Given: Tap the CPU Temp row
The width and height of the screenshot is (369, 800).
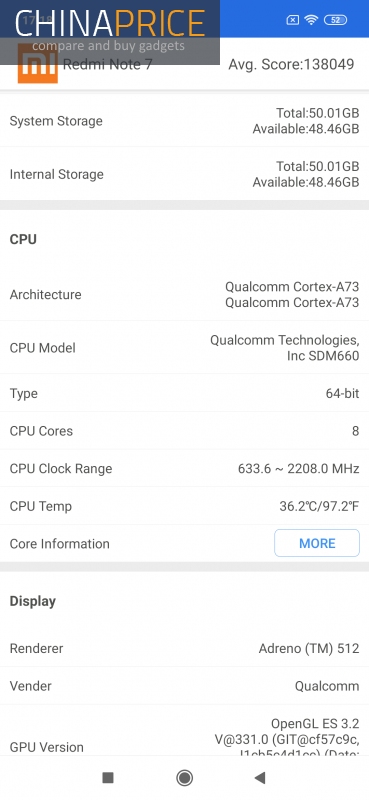Looking at the screenshot, I should coord(184,506).
